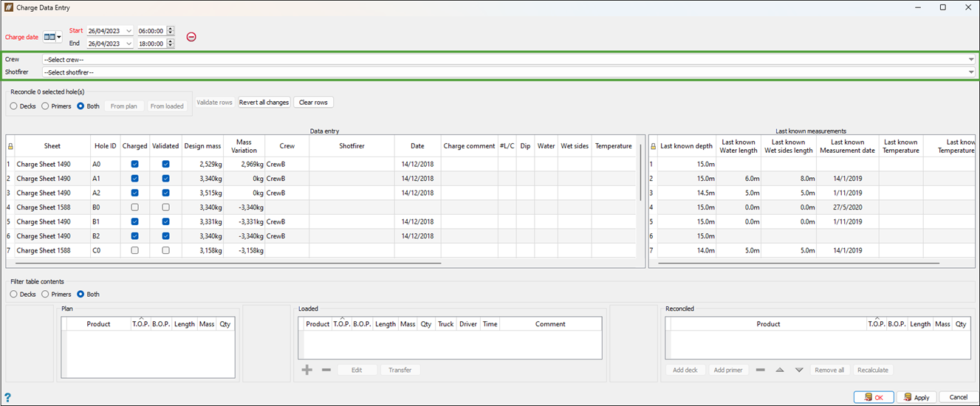Image resolution: width=980 pixels, height=406 pixels.
Task: Toggle Charged checkbox for hole C0
Action: 134,250
